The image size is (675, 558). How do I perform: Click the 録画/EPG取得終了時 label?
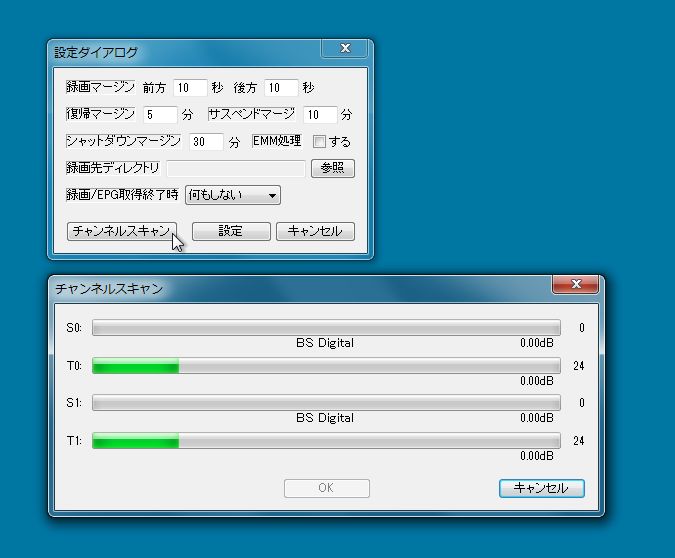[122, 195]
